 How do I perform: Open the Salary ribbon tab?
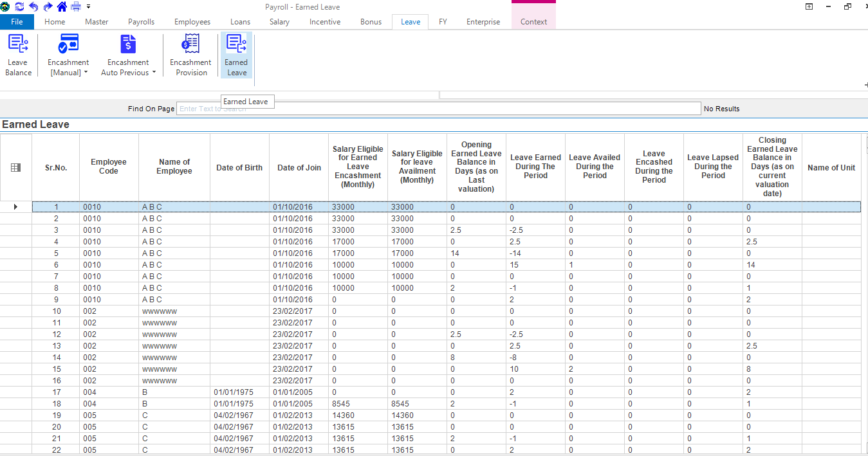pyautogui.click(x=279, y=22)
